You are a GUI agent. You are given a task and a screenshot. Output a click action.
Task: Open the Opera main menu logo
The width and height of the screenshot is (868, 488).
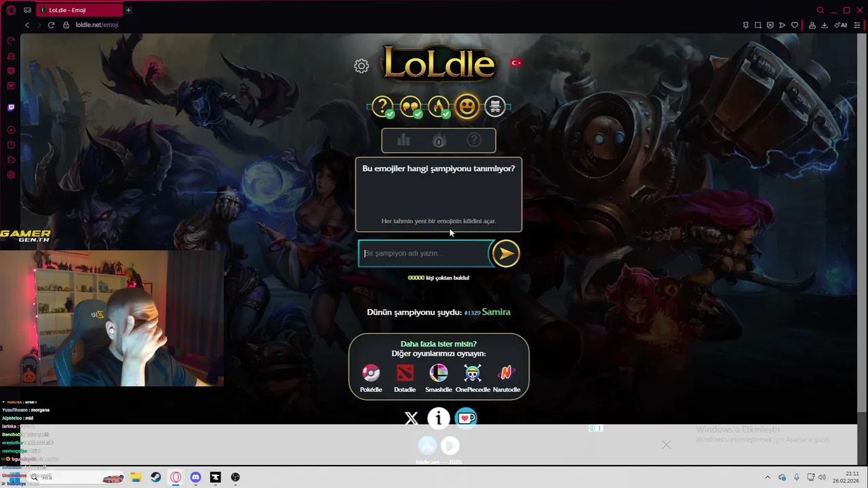[11, 10]
